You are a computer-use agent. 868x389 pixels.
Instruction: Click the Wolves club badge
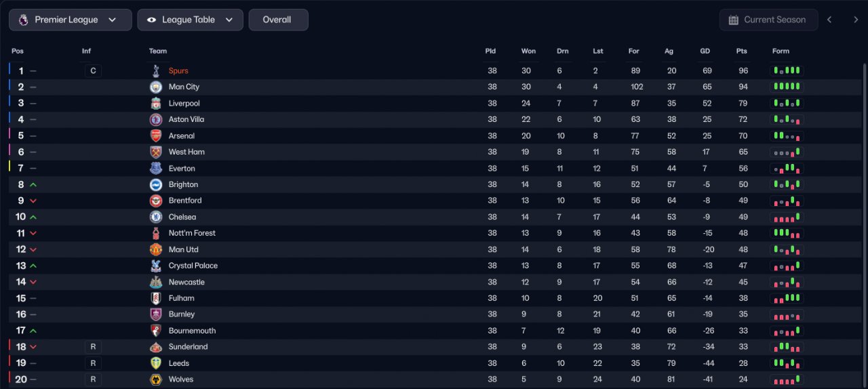156,380
